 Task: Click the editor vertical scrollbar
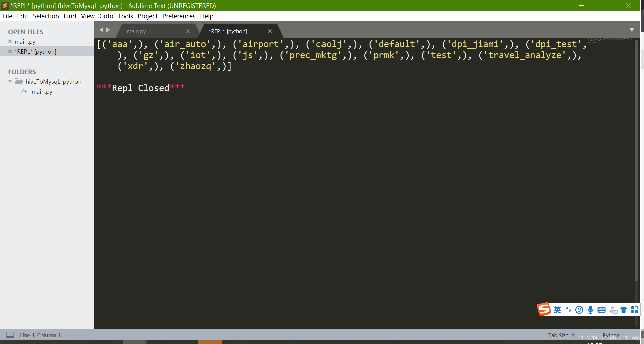pos(636,160)
